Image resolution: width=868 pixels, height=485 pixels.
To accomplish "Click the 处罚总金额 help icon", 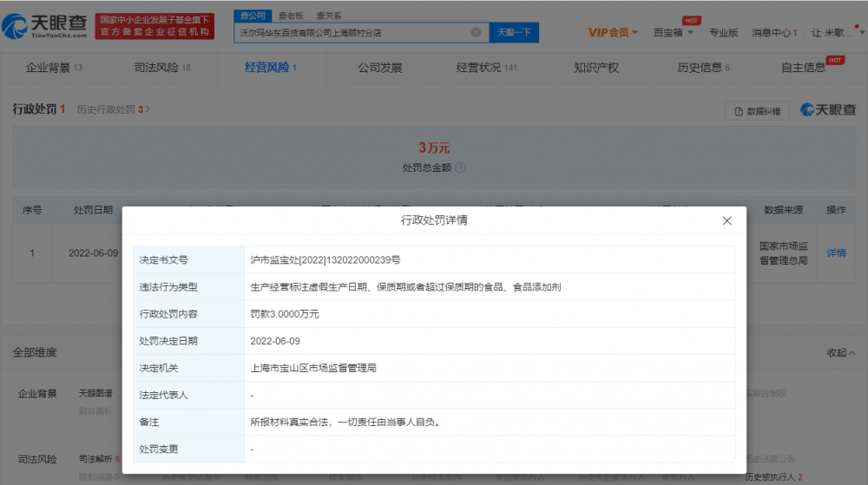I will pos(461,168).
